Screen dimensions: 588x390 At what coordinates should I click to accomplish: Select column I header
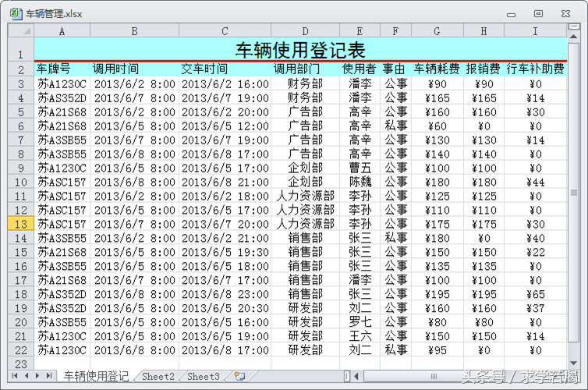point(536,31)
